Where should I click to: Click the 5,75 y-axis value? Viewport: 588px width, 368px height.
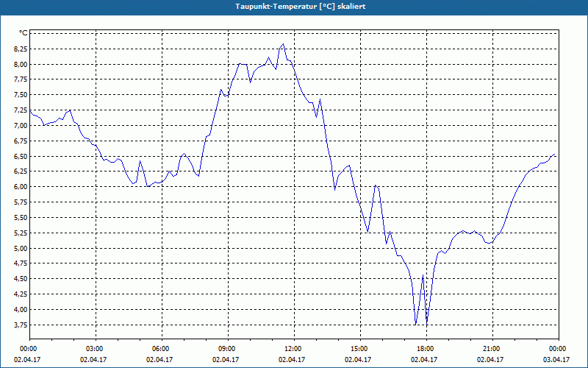(21, 202)
